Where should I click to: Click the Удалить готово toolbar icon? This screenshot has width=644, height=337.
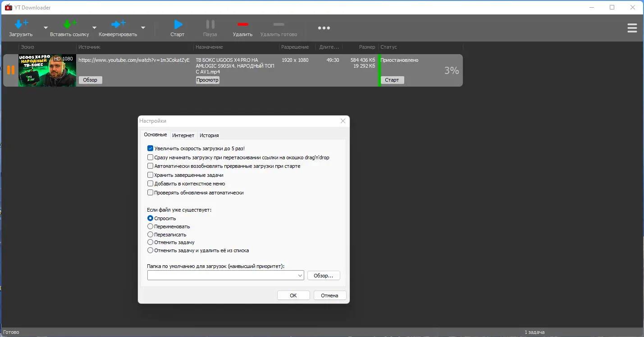pos(279,24)
